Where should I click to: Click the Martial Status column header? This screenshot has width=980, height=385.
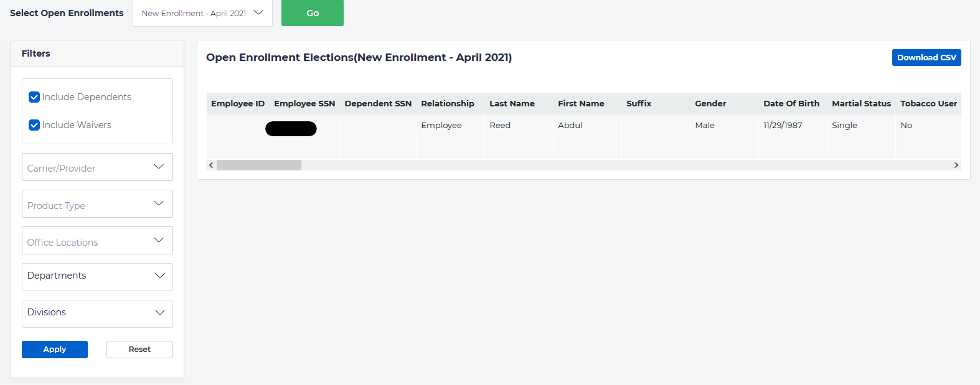[x=861, y=104]
